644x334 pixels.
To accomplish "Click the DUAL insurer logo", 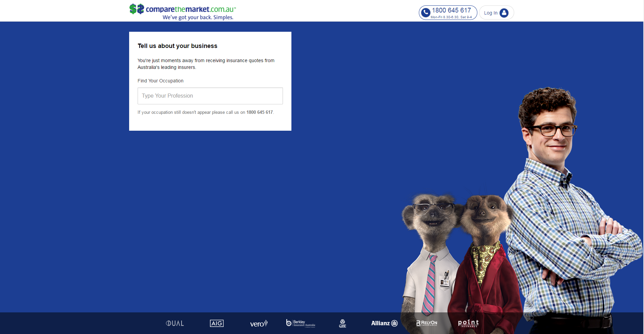I will (174, 323).
